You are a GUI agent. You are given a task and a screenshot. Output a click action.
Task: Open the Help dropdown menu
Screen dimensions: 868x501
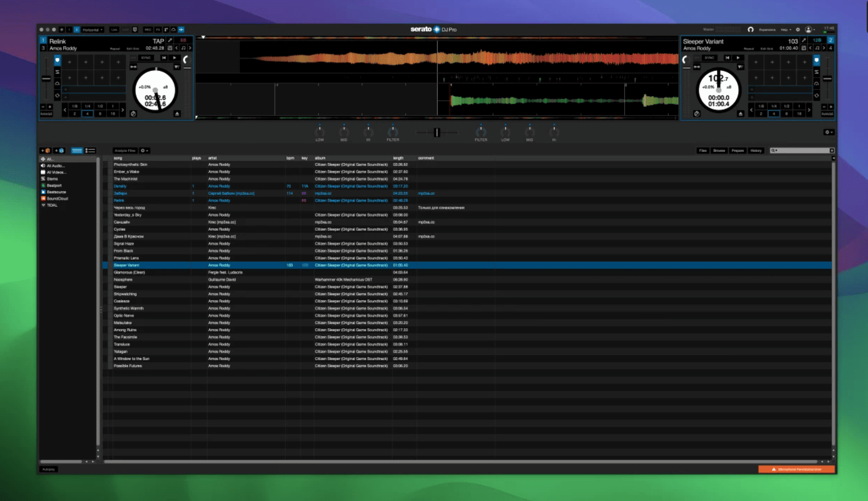coord(786,29)
